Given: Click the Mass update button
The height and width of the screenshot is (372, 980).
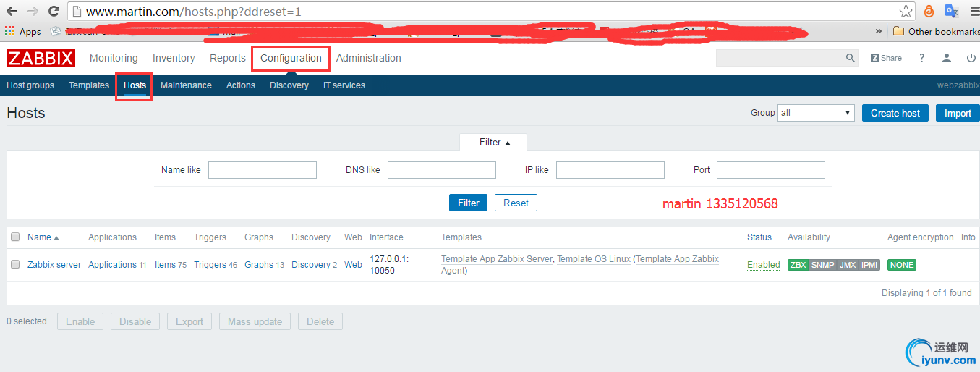Looking at the screenshot, I should 255,321.
